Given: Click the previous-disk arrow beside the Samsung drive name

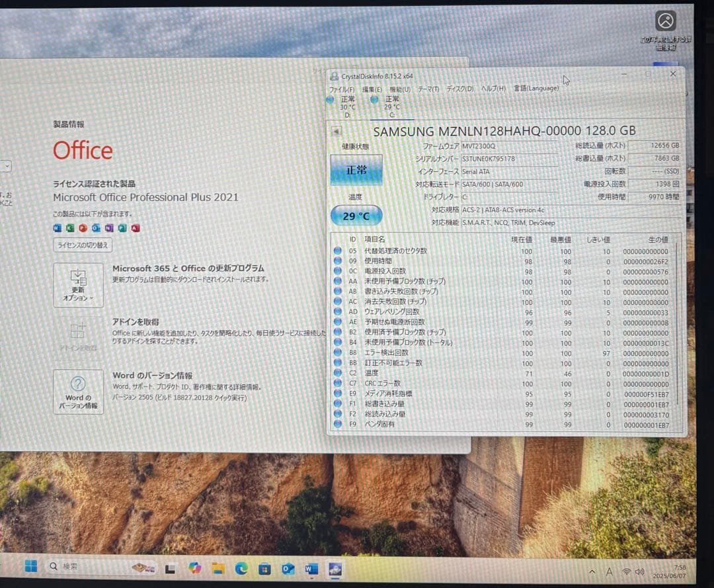Looking at the screenshot, I should tap(336, 130).
